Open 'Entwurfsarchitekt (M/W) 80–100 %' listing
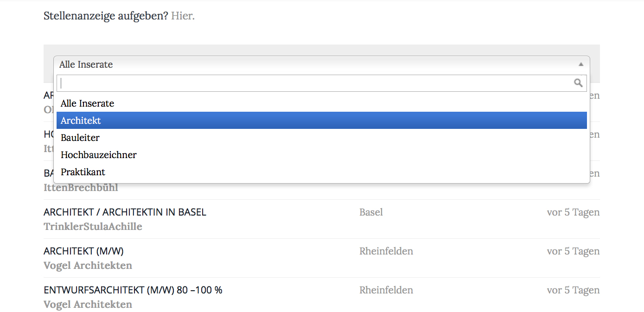The image size is (644, 312). pos(133,290)
